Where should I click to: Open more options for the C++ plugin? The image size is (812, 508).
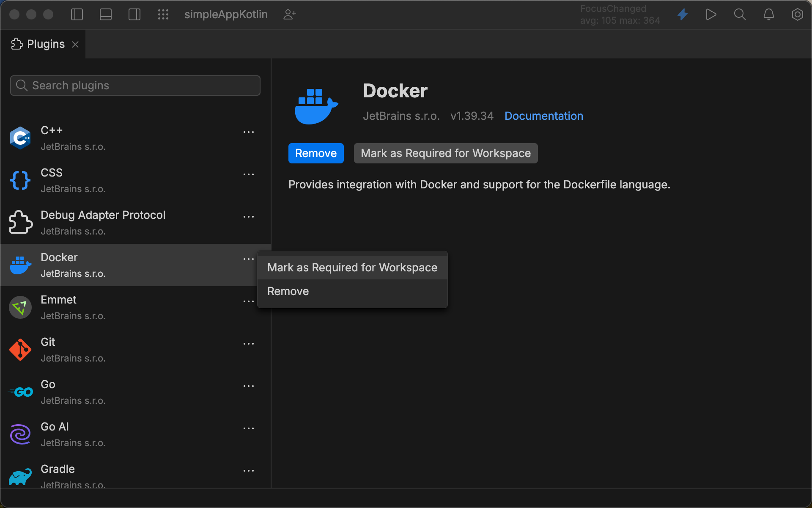click(249, 132)
